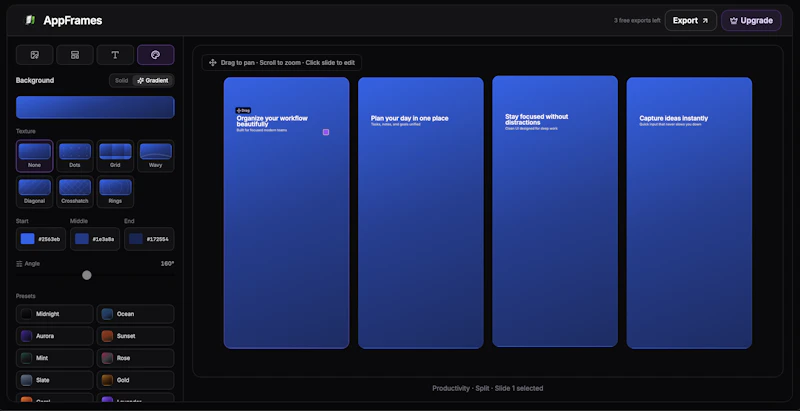Select the Grid texture
Viewport: 800px width, 411px height.
click(115, 156)
